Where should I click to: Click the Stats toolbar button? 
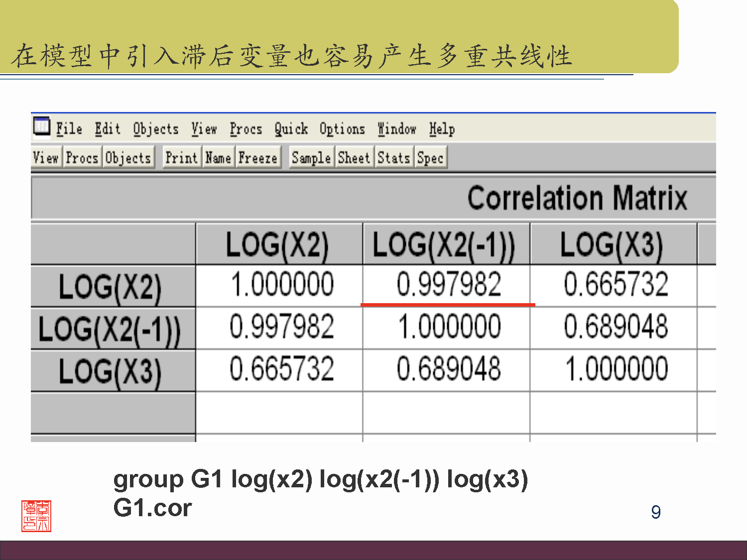click(393, 158)
